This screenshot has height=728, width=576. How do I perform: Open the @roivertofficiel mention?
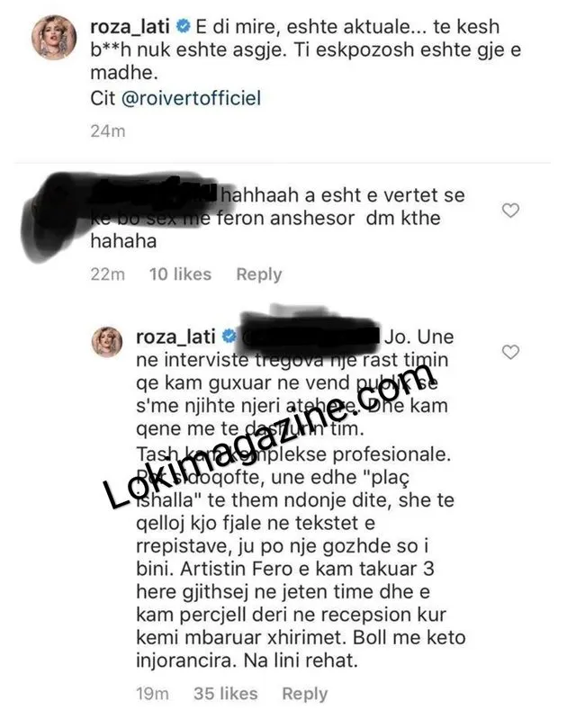[x=192, y=98]
